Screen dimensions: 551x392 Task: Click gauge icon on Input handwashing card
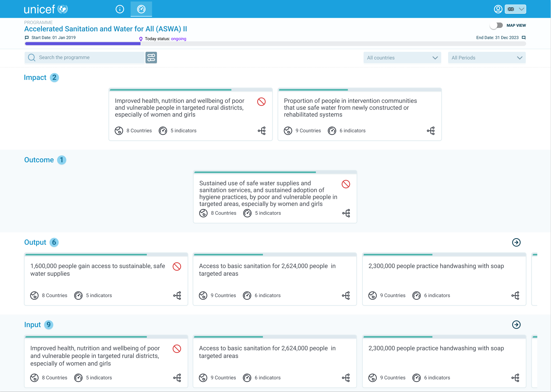416,378
